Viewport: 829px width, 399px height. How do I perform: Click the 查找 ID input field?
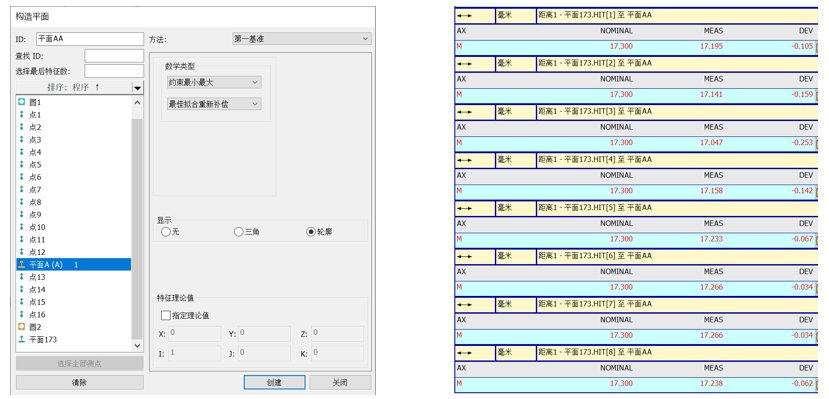tap(114, 56)
